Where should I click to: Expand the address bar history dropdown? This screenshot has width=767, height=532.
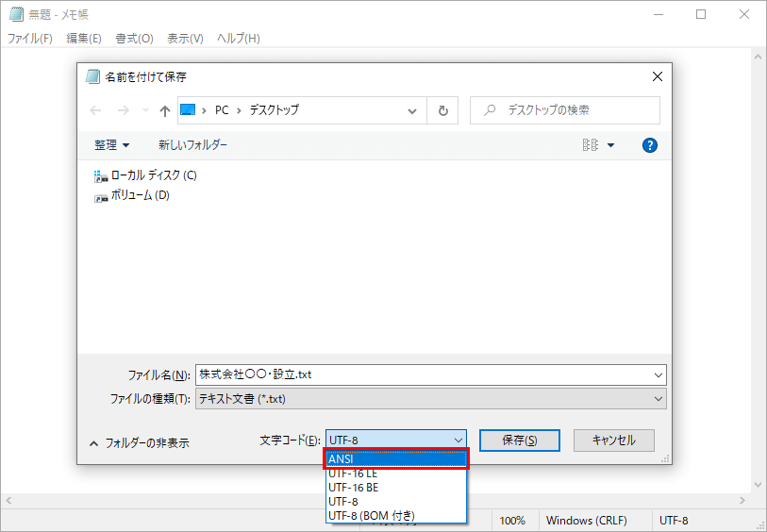412,111
